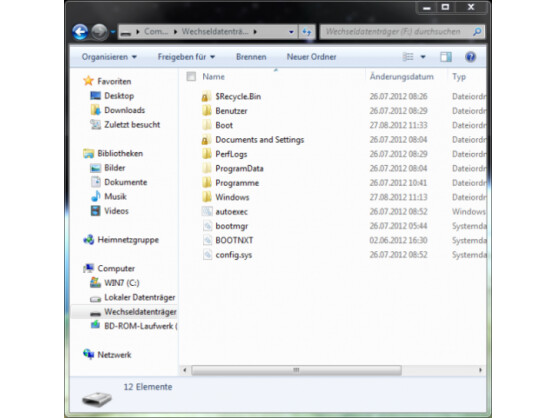The height and width of the screenshot is (418, 557).
Task: Toggle the preview pane icon
Action: pyautogui.click(x=446, y=57)
